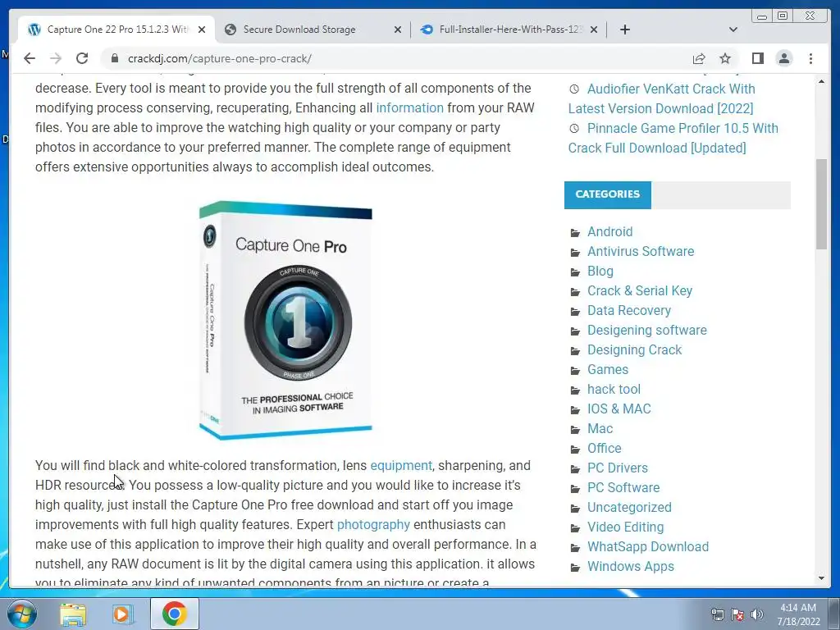Click the forward navigation arrow

point(56,58)
